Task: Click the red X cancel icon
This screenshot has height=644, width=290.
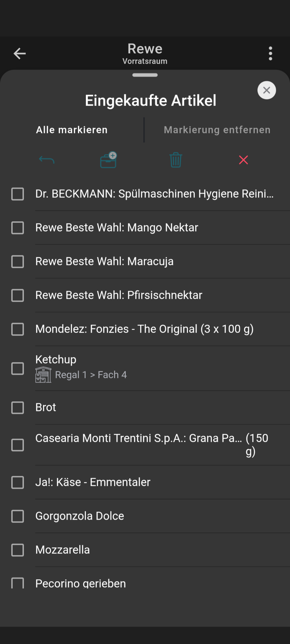Action: point(243,160)
